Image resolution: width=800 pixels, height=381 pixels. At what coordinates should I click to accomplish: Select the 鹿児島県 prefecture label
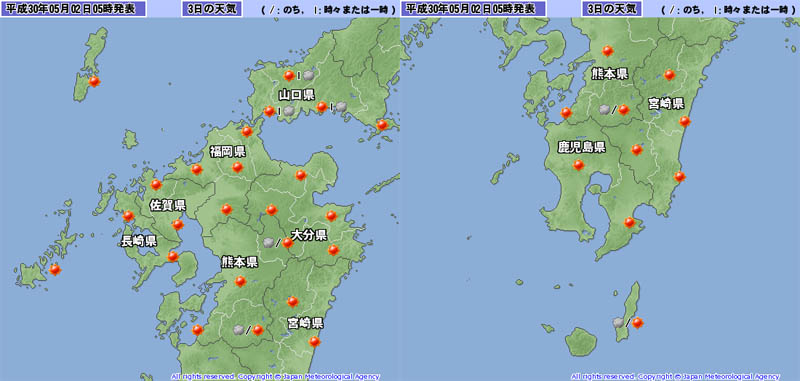coord(581,148)
